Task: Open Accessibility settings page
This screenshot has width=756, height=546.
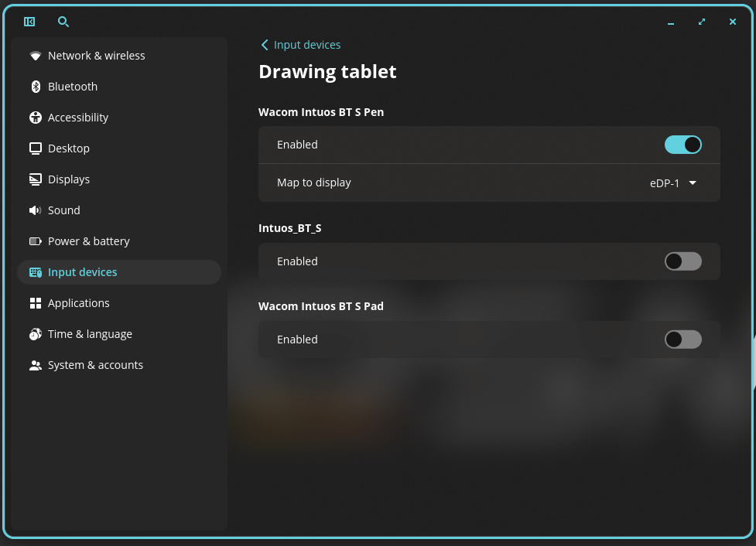Action: point(119,118)
